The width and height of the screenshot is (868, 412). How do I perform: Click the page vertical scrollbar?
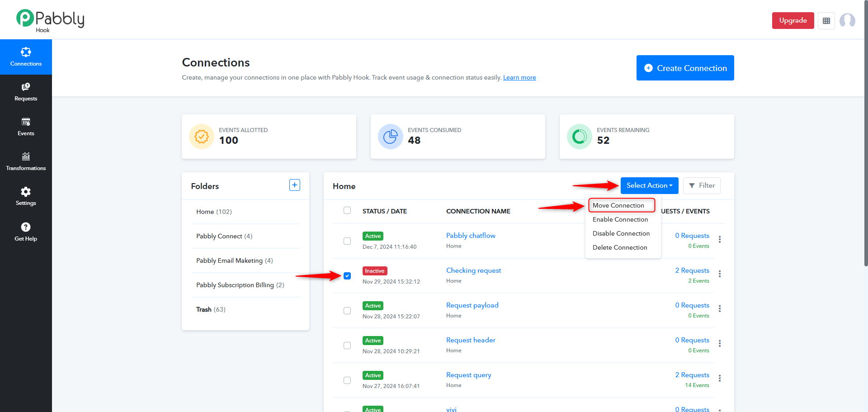(x=866, y=133)
